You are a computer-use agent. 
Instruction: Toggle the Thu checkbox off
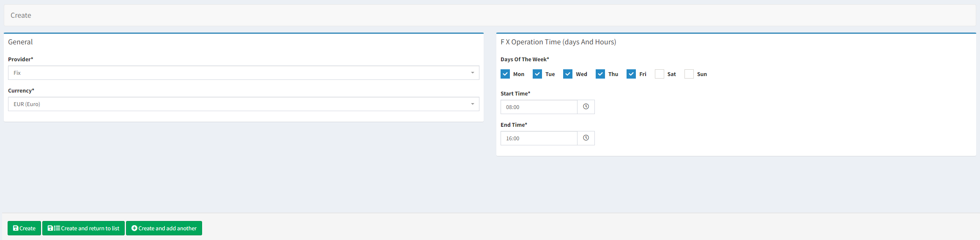click(x=600, y=74)
